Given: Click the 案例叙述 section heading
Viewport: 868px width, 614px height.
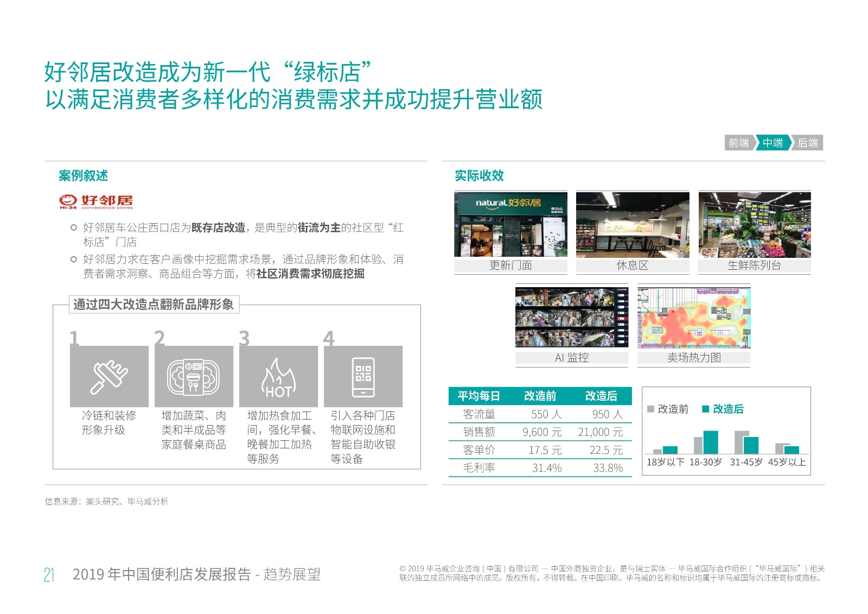Looking at the screenshot, I should pyautogui.click(x=83, y=175).
